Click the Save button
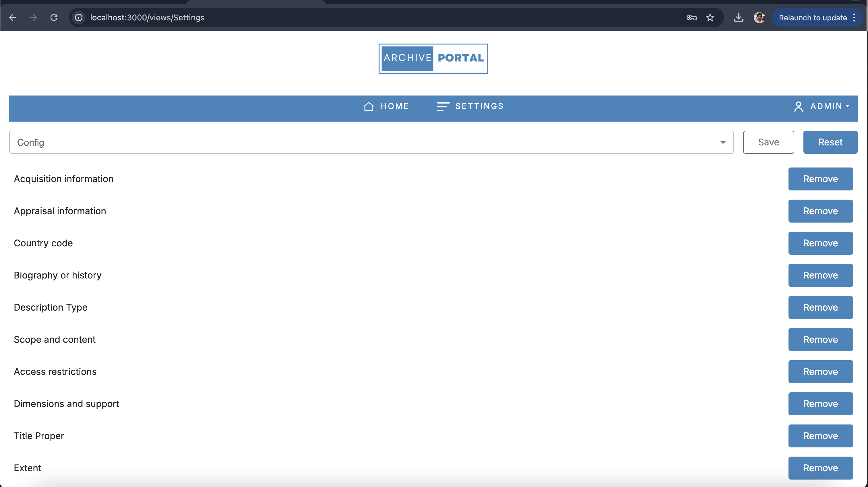Viewport: 868px width, 487px height. click(x=768, y=142)
